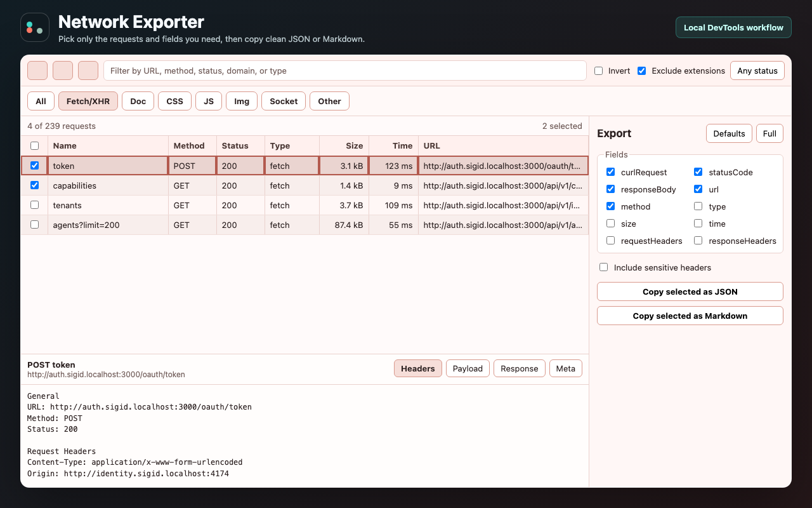Show Socket requests only
Screen dimensions: 812x508
tap(284, 101)
